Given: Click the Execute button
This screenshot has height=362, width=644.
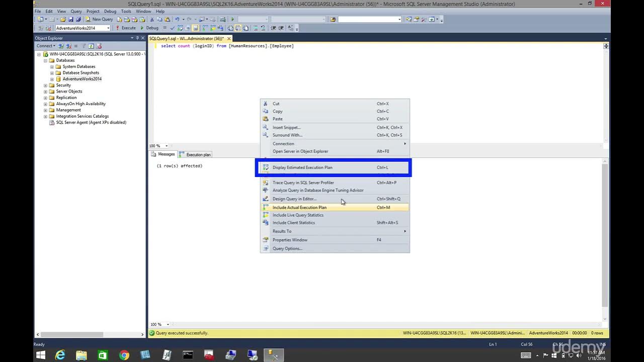Looking at the screenshot, I should coord(126,28).
